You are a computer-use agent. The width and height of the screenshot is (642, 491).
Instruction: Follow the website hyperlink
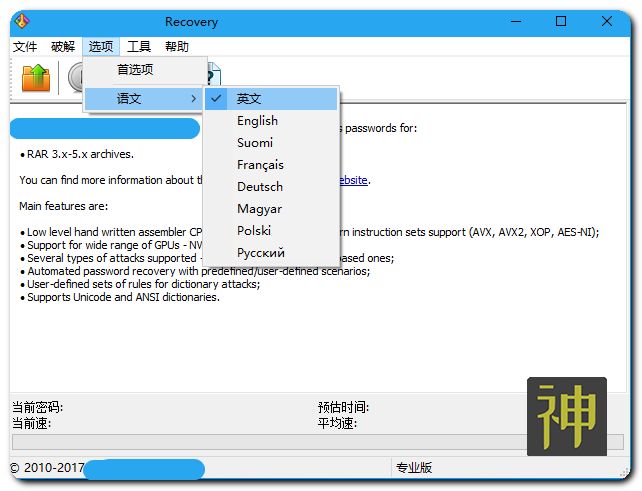[353, 180]
